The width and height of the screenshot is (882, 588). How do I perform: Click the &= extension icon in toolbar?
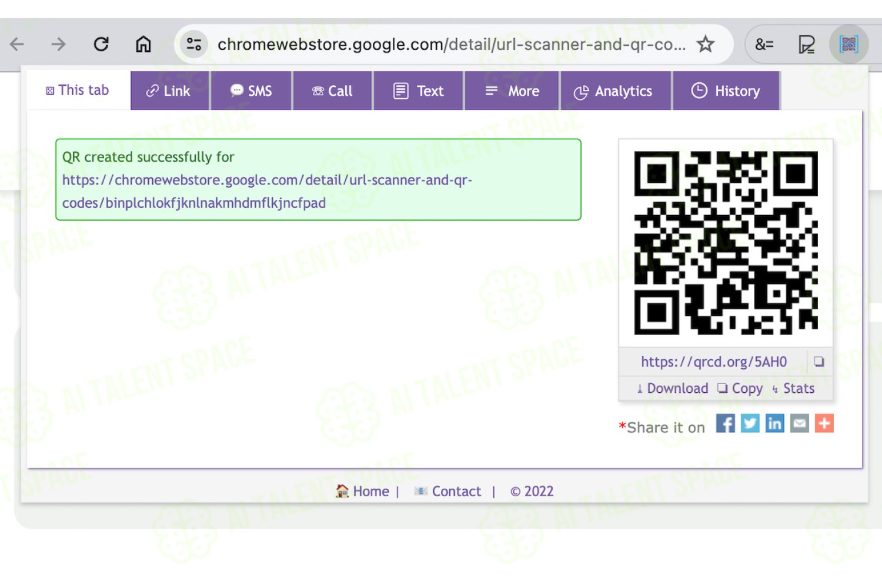(764, 44)
